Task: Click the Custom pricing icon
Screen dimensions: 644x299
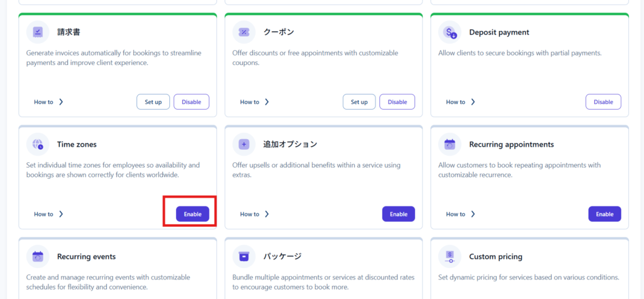Action: [450, 256]
